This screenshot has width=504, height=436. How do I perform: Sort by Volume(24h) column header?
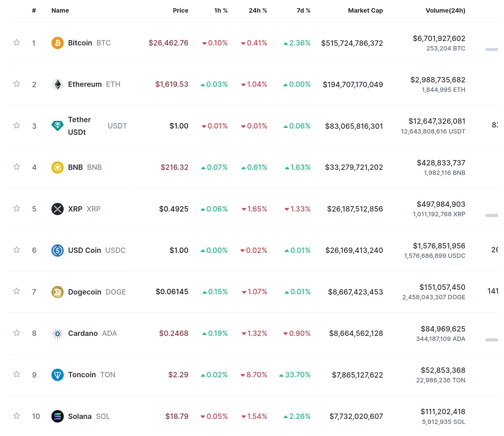tap(445, 10)
